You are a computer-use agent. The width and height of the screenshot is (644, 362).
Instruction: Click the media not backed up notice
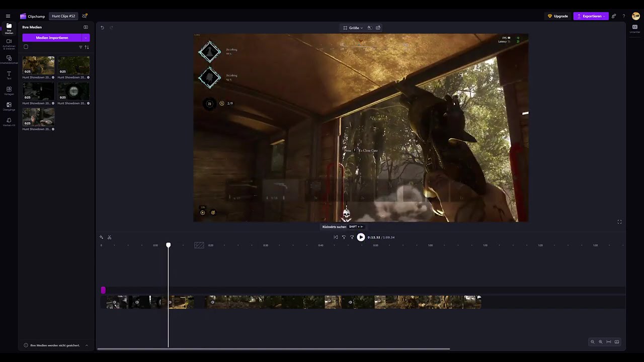(55, 345)
